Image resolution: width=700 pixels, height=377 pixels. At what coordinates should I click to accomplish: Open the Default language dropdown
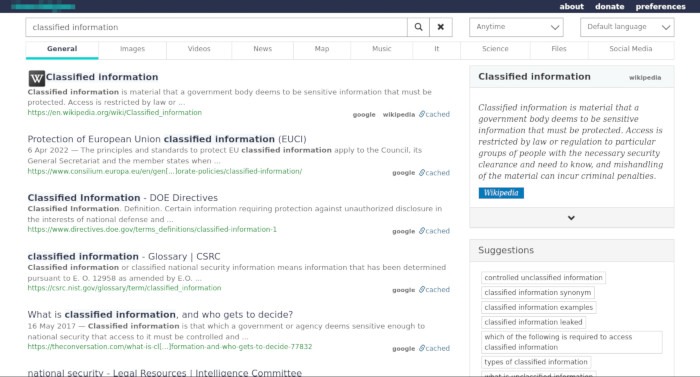627,27
